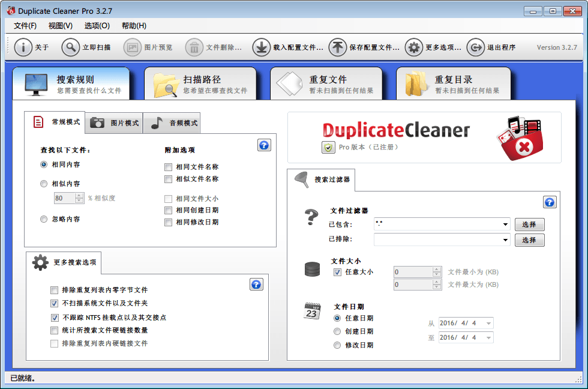Image resolution: width=588 pixels, height=389 pixels.
Task: Select 相同内容 radio button
Action: pyautogui.click(x=44, y=164)
